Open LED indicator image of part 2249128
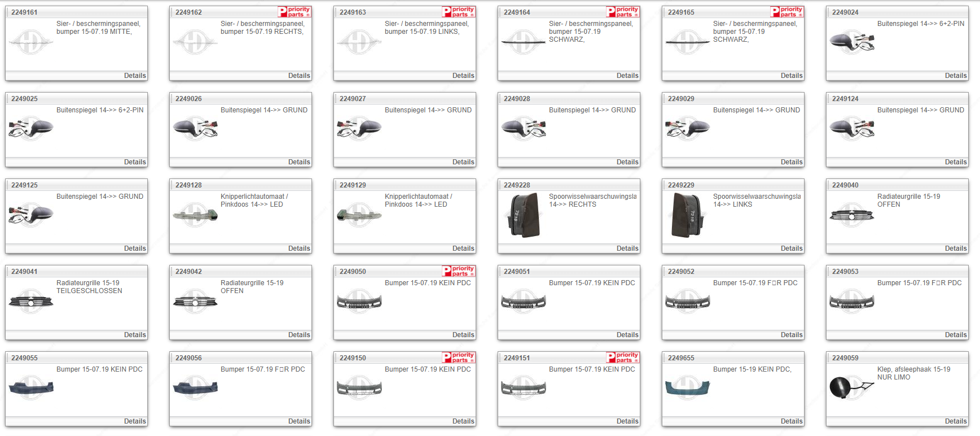This screenshot has height=436, width=980. [x=195, y=215]
